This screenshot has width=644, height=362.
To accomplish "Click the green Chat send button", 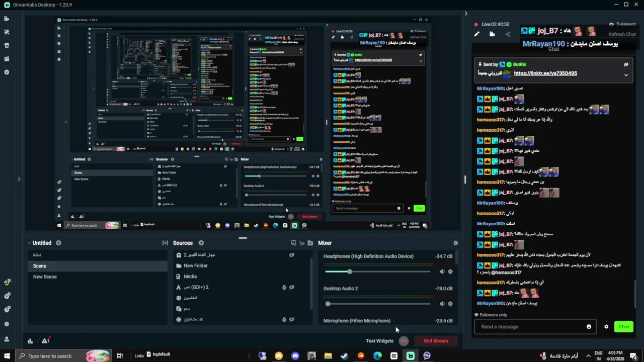I will click(x=624, y=327).
